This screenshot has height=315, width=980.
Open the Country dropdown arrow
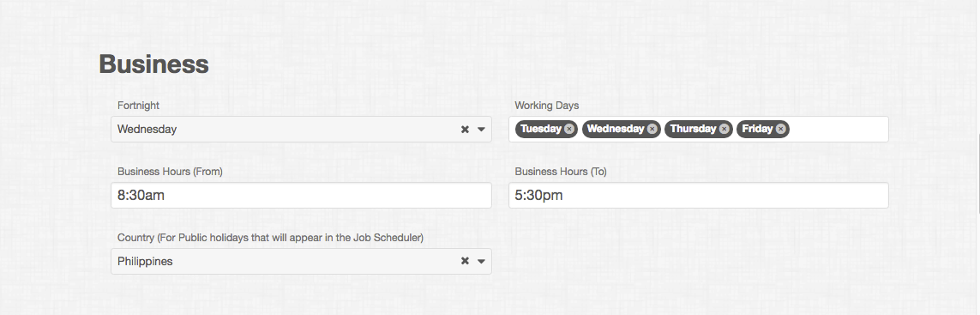coord(481,262)
